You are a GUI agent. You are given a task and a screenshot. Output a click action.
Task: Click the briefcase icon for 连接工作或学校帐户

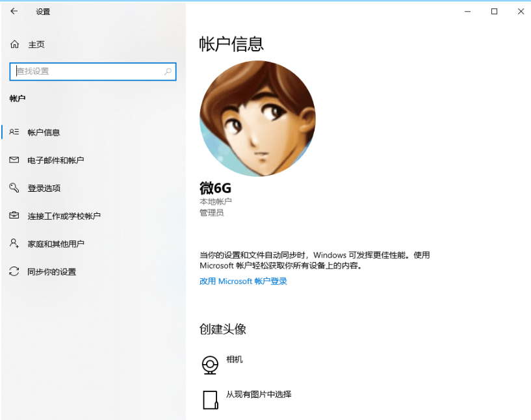[14, 215]
